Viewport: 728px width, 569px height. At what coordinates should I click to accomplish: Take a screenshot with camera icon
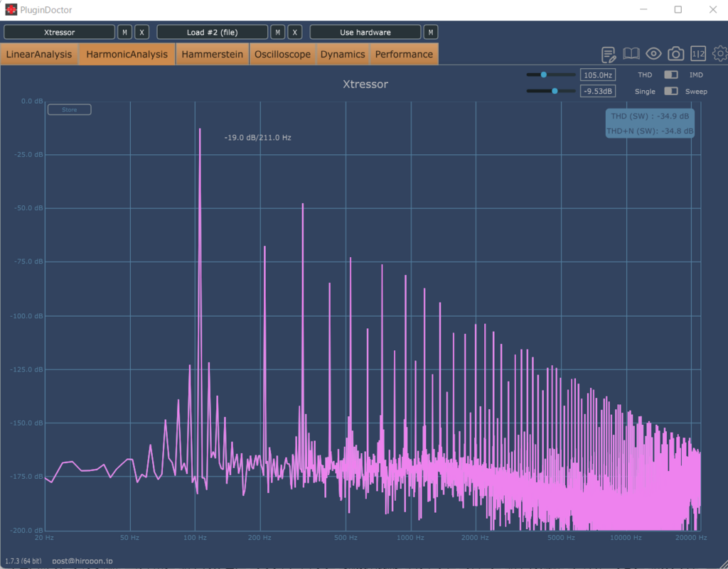click(x=675, y=54)
